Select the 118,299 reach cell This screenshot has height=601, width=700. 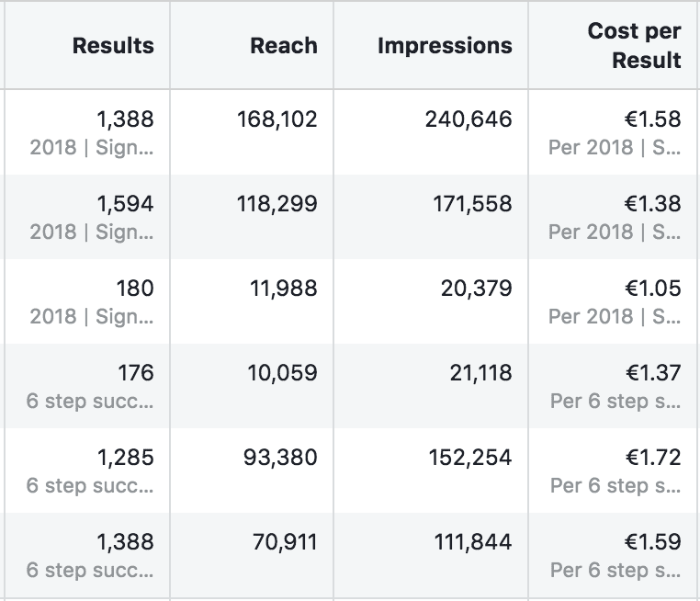(283, 204)
